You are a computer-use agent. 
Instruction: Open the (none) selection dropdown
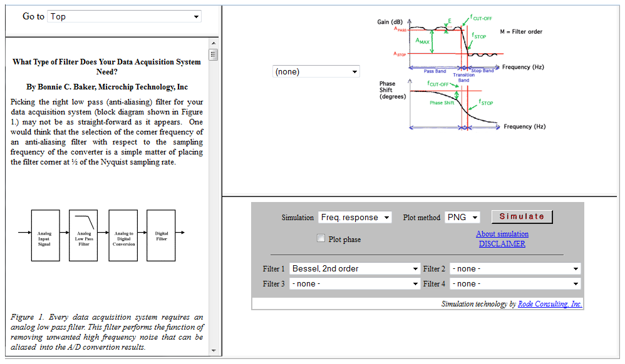(316, 72)
